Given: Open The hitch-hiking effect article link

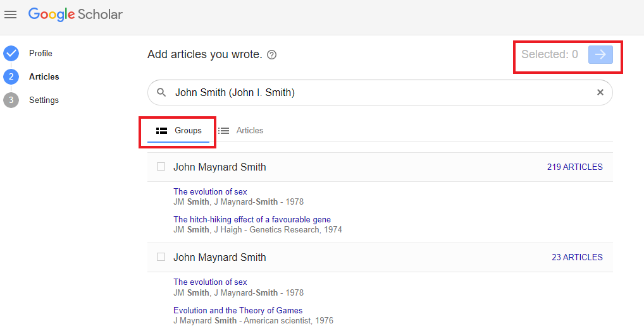Looking at the screenshot, I should [252, 219].
